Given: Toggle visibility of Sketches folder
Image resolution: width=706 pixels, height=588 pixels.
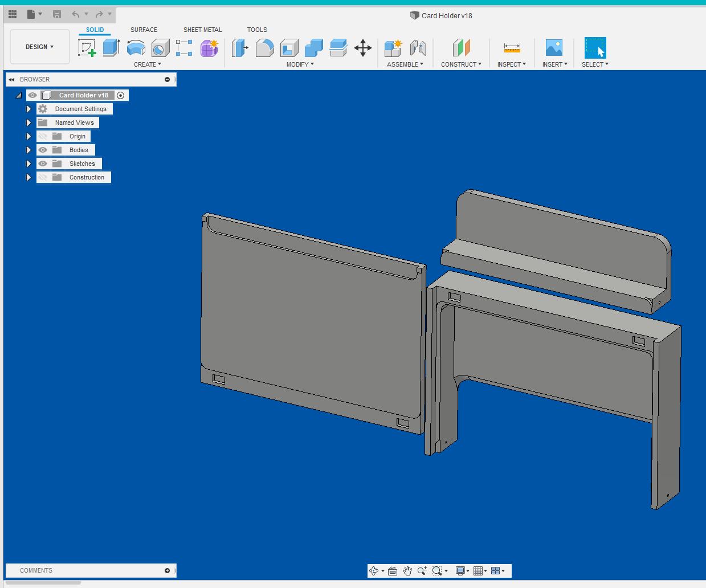Looking at the screenshot, I should point(43,164).
